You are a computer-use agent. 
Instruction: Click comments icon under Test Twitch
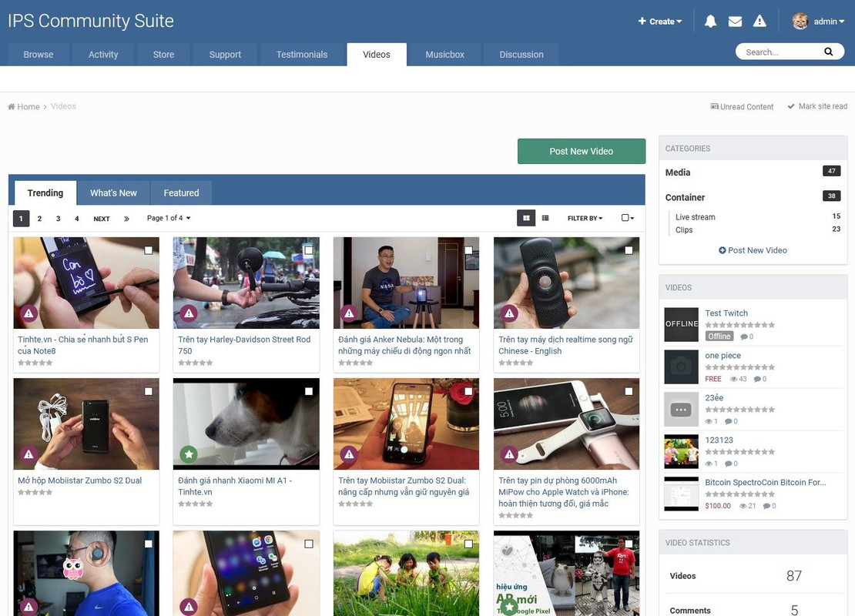pos(743,336)
